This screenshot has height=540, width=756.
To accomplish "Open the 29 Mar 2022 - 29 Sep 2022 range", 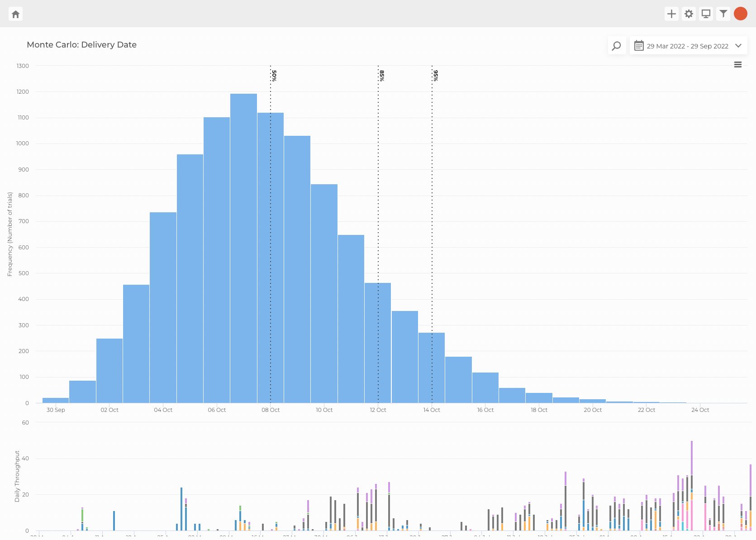I will tap(687, 46).
